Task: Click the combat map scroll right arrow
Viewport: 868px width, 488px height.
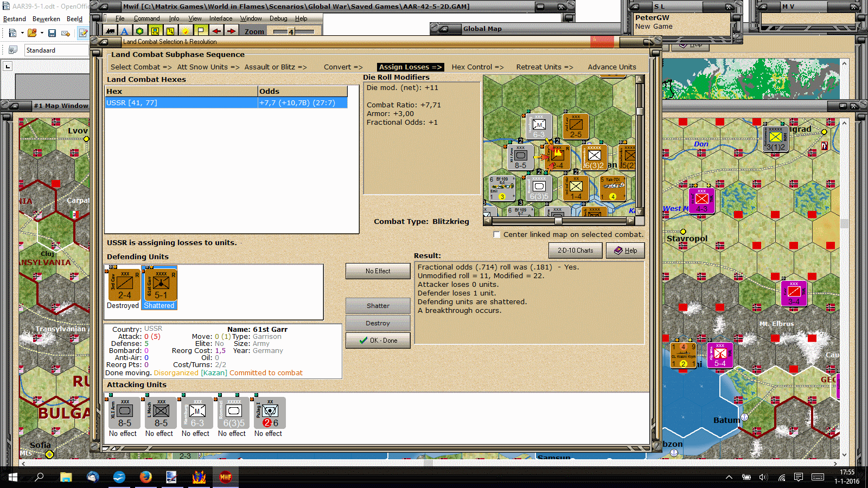Action: 630,221
